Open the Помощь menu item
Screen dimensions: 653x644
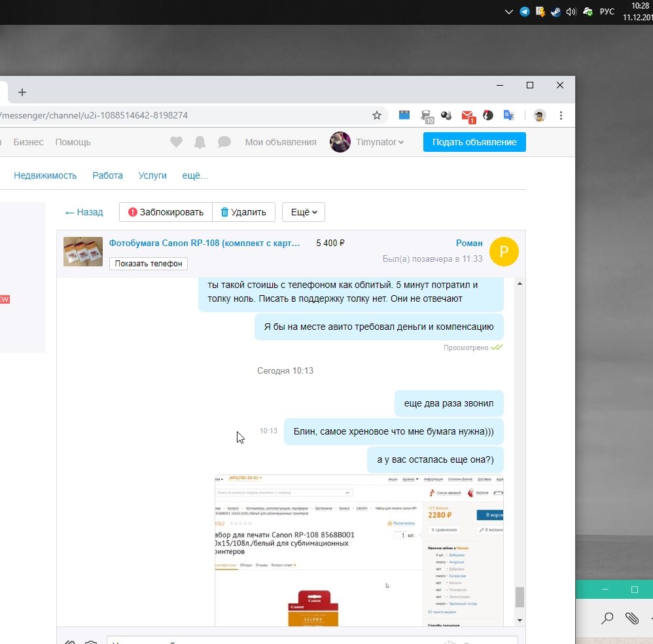click(73, 142)
